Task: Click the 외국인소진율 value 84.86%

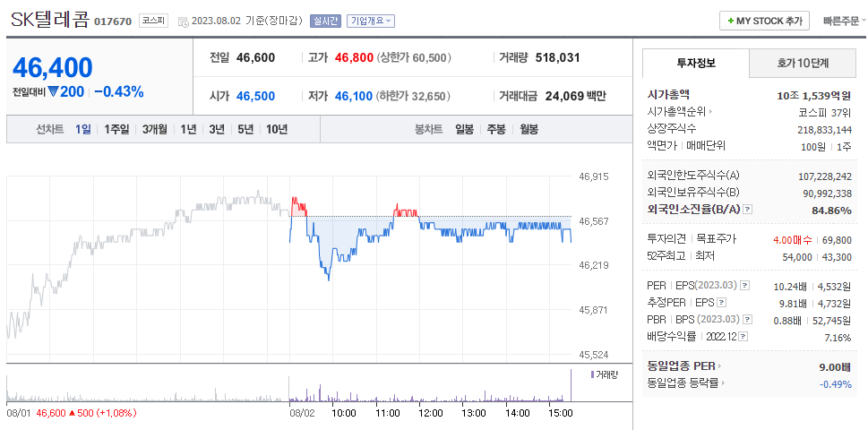Action: 832,210
